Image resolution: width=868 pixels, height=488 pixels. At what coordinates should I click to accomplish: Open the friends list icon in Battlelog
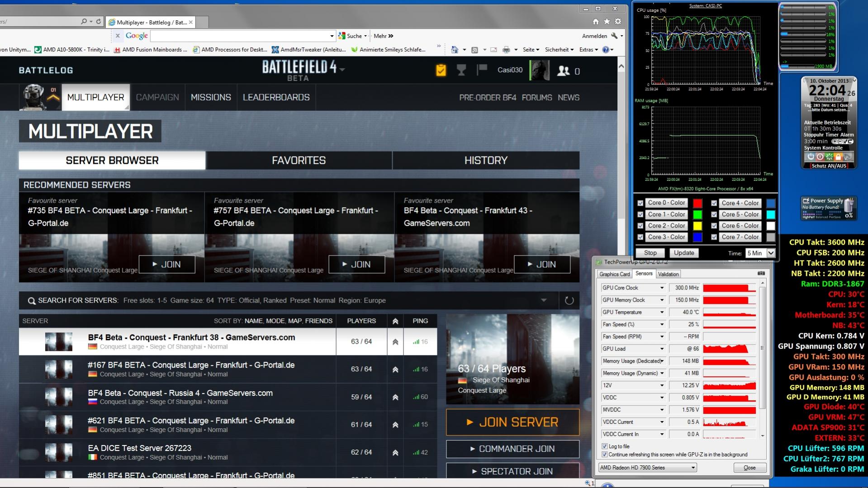[x=564, y=71]
